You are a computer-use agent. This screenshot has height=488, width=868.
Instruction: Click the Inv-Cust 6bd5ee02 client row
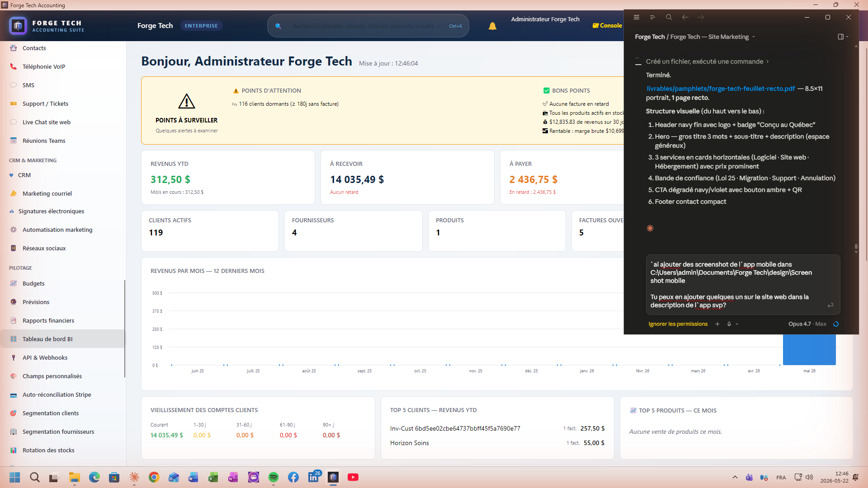497,428
